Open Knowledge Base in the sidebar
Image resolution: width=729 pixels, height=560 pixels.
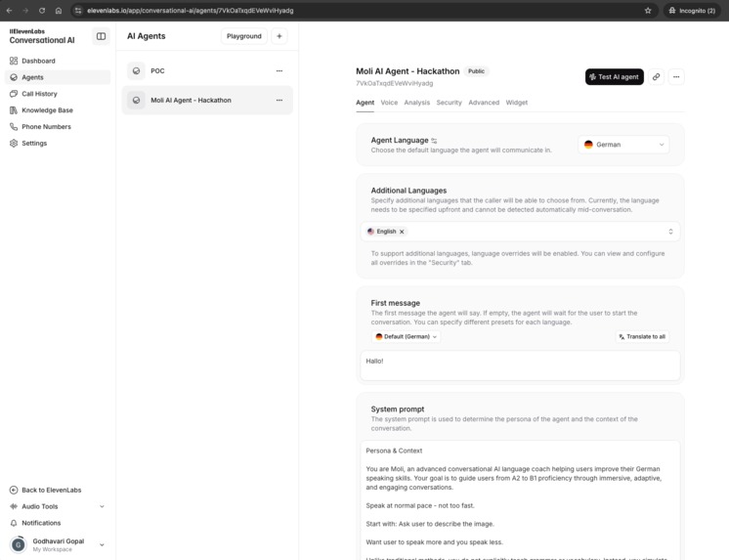58,110
